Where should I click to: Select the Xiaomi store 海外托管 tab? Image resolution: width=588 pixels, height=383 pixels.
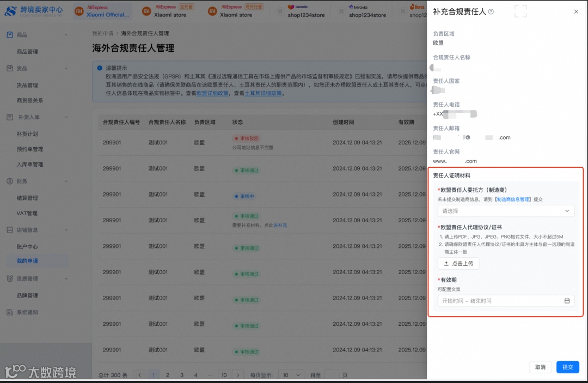tap(235, 11)
